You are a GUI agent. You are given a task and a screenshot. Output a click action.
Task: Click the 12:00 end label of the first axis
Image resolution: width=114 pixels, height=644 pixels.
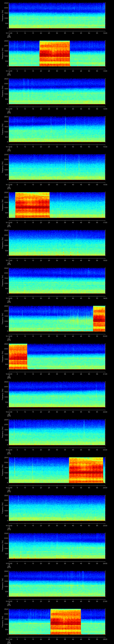105,33
